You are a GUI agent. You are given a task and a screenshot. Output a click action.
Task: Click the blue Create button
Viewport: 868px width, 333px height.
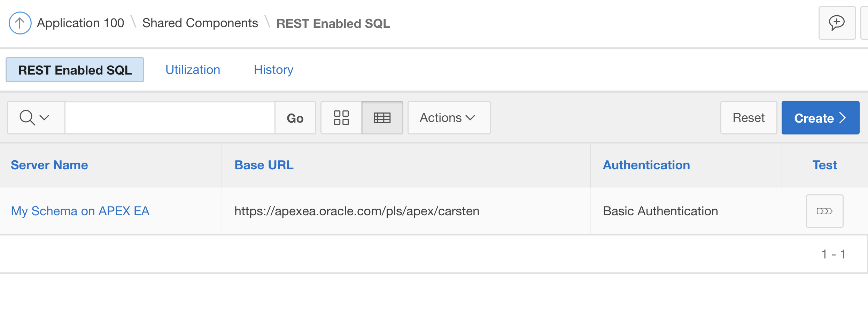click(820, 118)
